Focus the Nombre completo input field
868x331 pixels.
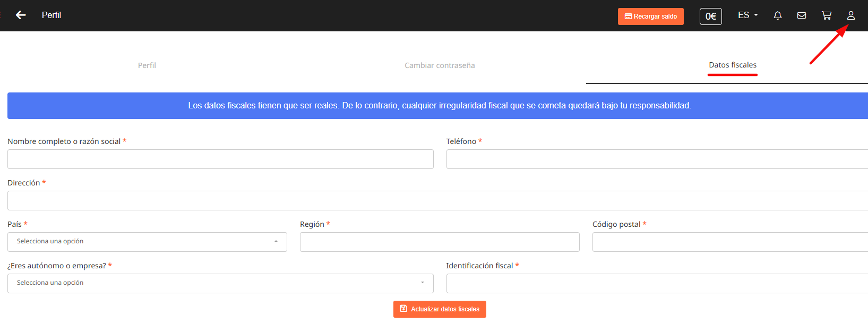point(220,159)
